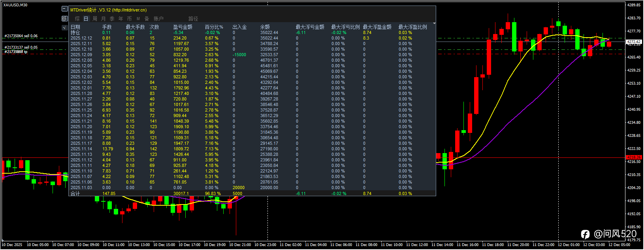Viewport: 644px width, 250px height.
Task: Click the 最大浮亏比例 column header
Action: tap(346, 27)
